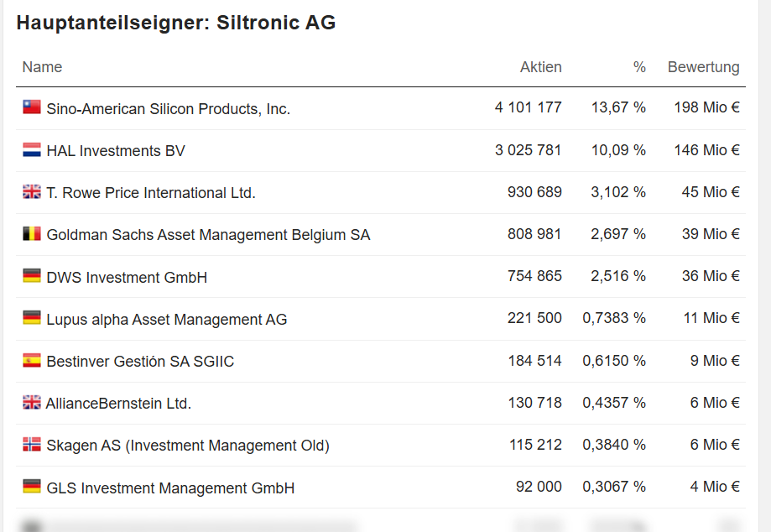Click the Norway flag beside Skagen AS
Viewport: 771px width, 532px height.
(32, 445)
